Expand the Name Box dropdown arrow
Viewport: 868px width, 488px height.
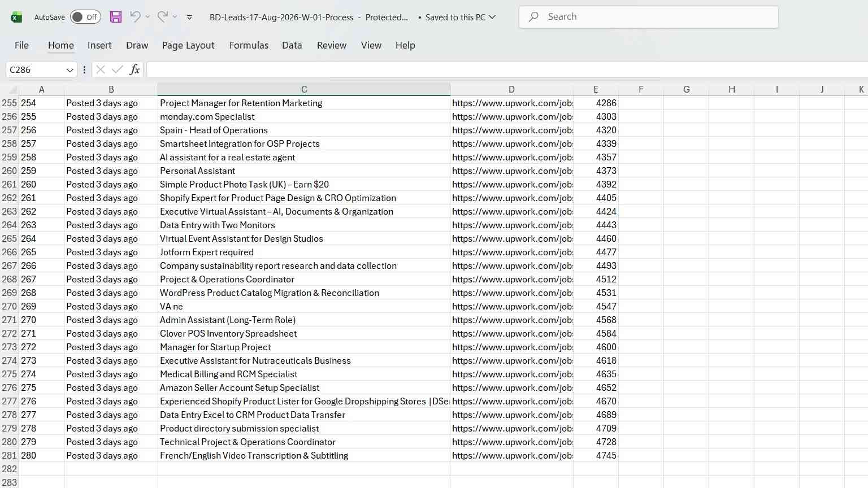pyautogui.click(x=70, y=70)
